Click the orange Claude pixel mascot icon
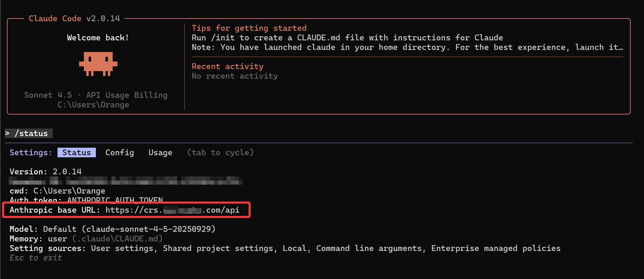Viewport: 644px width, 279px height. click(98, 64)
